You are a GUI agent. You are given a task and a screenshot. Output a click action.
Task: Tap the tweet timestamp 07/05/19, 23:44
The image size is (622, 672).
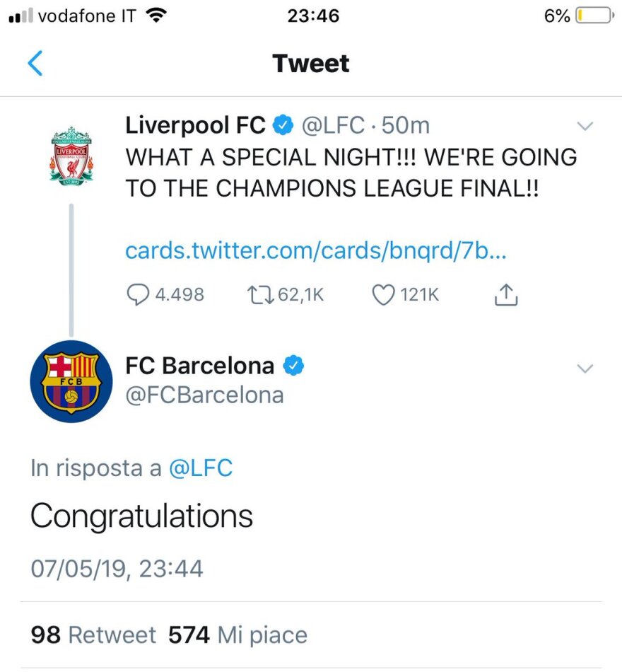pyautogui.click(x=117, y=567)
